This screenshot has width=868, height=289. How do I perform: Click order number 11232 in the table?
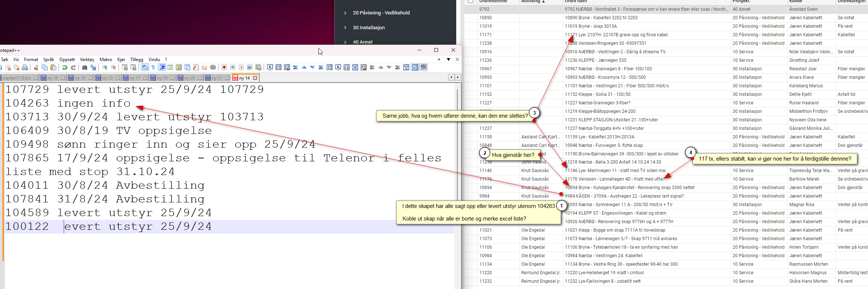coord(485,281)
